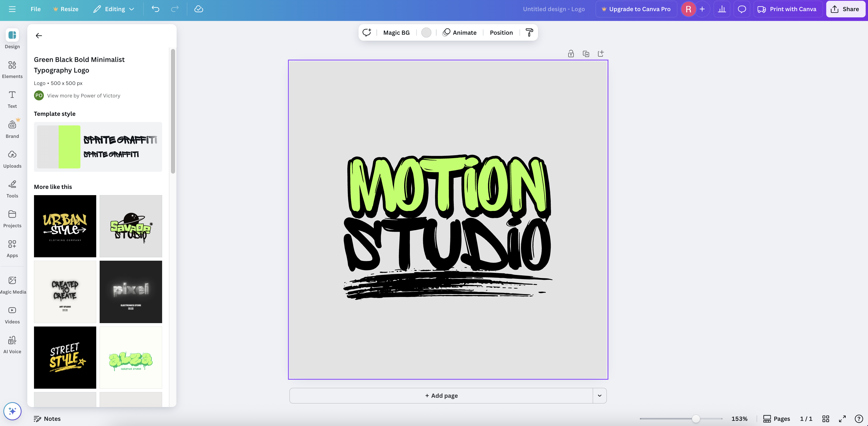
Task: Open the Text tab
Action: coord(12,99)
